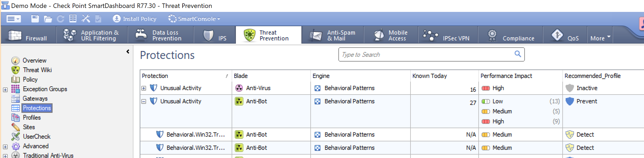Select the Threat Prevention tab
The image size is (644, 158).
(268, 35)
